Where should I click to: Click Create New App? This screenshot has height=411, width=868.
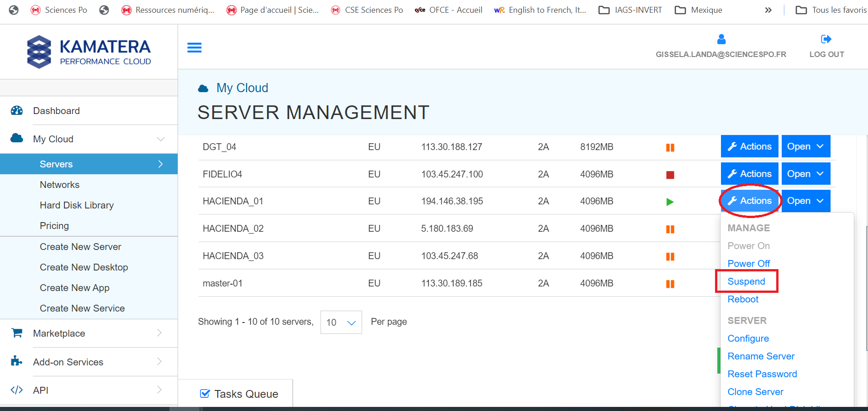74,288
